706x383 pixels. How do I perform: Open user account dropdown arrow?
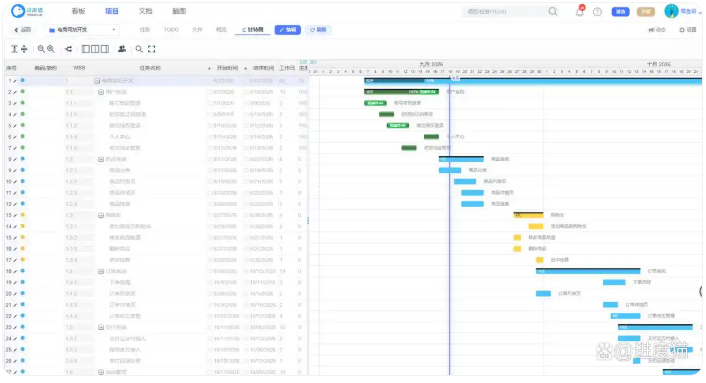pyautogui.click(x=700, y=12)
